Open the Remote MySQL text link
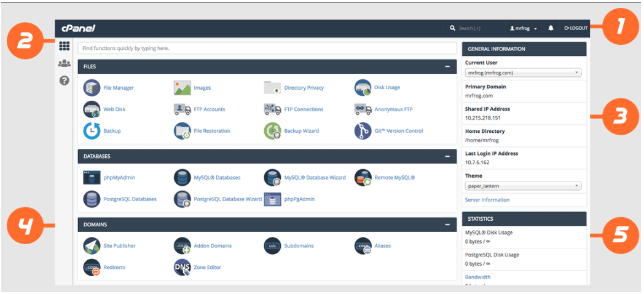Screen dimensions: 644x294 click(395, 178)
